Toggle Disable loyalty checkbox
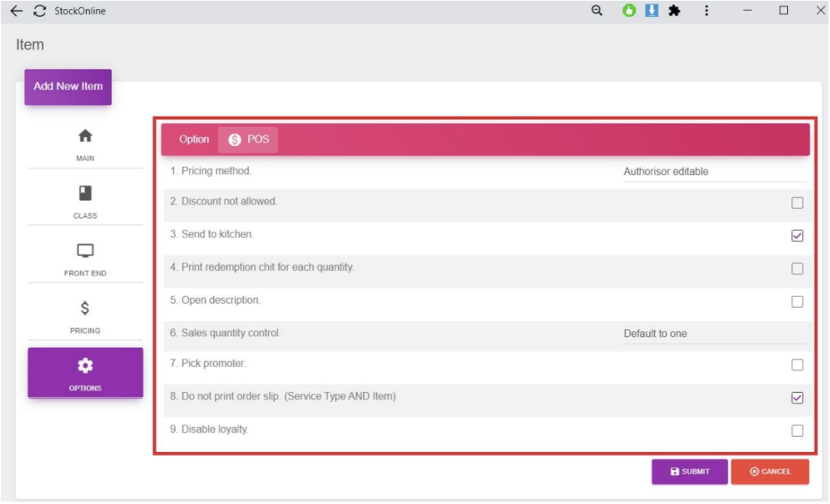 [798, 430]
